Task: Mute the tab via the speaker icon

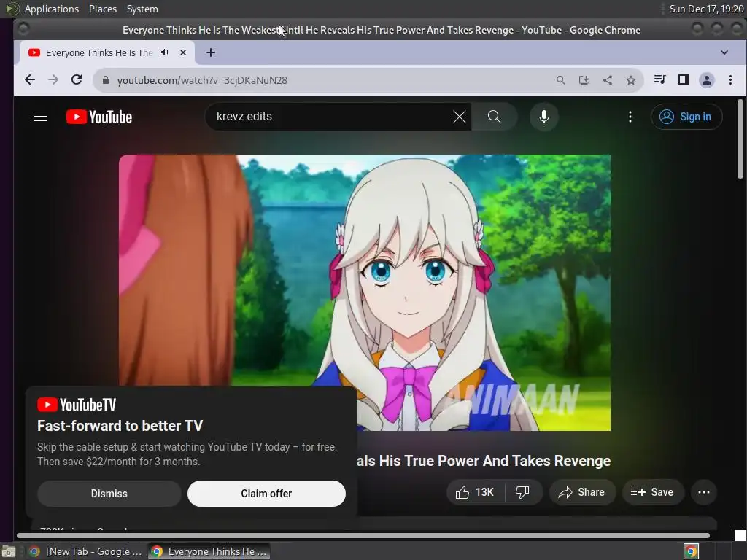Action: pos(165,52)
